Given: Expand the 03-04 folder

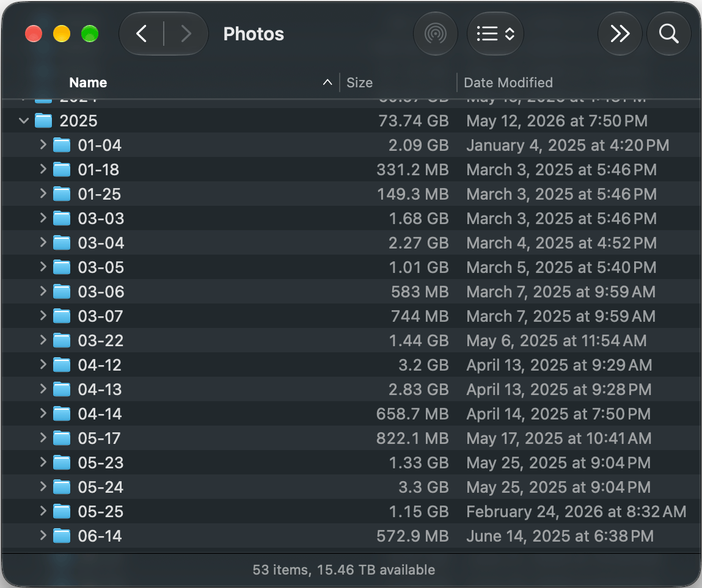Looking at the screenshot, I should click(x=43, y=242).
